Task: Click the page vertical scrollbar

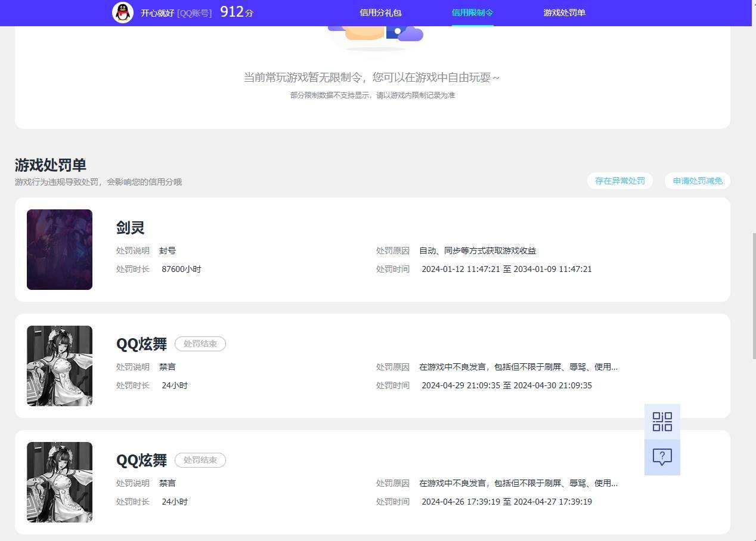Action: (x=754, y=295)
